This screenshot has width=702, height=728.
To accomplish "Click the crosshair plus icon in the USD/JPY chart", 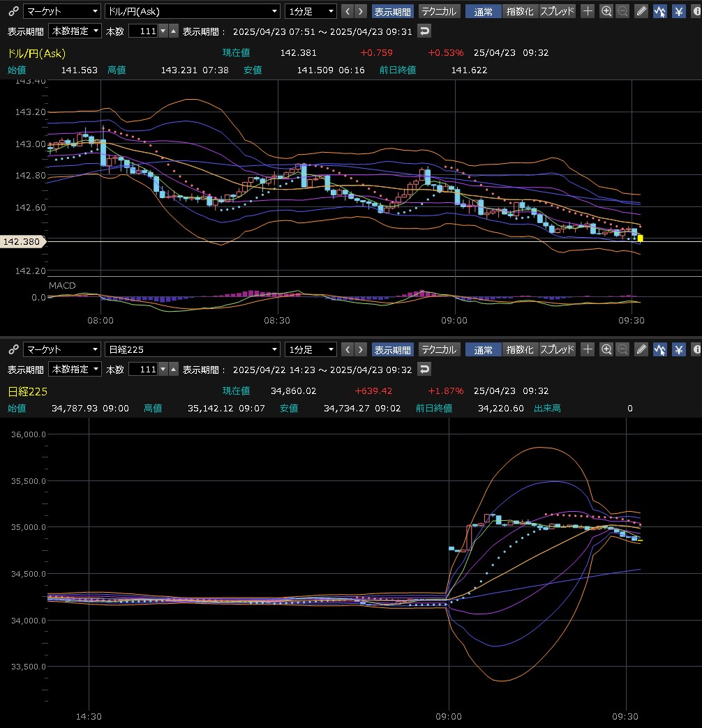I will pos(588,11).
